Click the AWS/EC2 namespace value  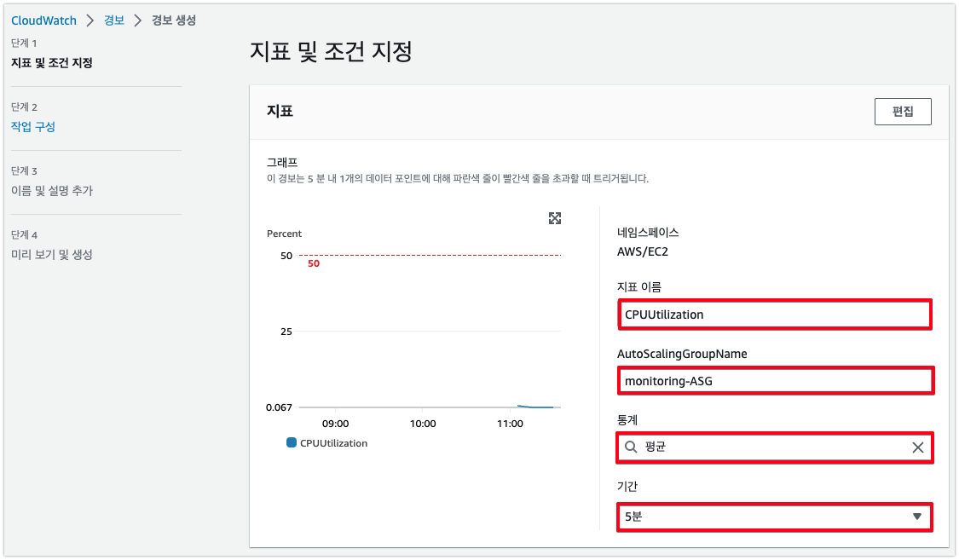pyautogui.click(x=642, y=252)
